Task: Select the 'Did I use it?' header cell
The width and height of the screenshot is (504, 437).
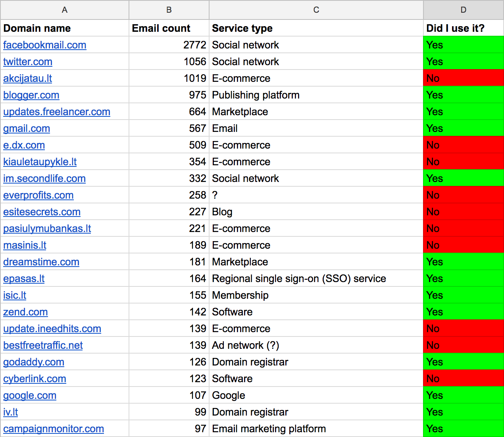Action: pos(463,28)
